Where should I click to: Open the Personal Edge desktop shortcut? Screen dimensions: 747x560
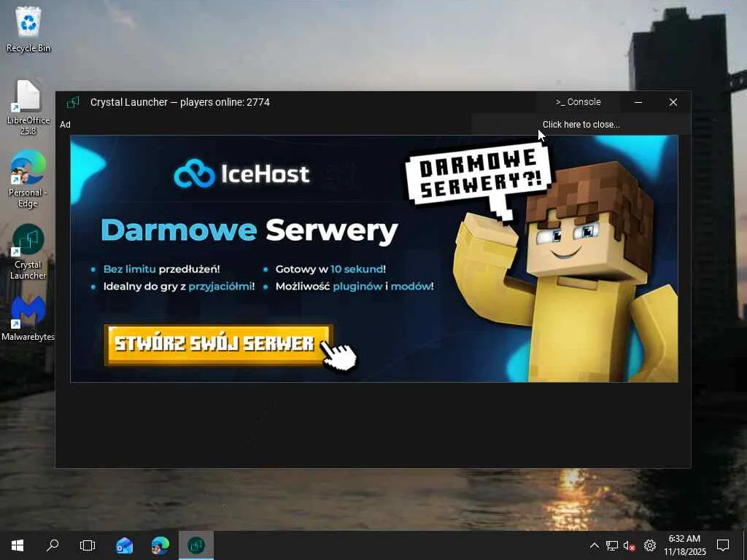coord(28,179)
